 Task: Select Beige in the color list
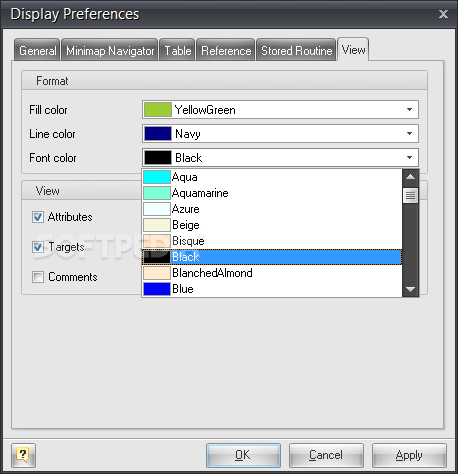click(272, 225)
